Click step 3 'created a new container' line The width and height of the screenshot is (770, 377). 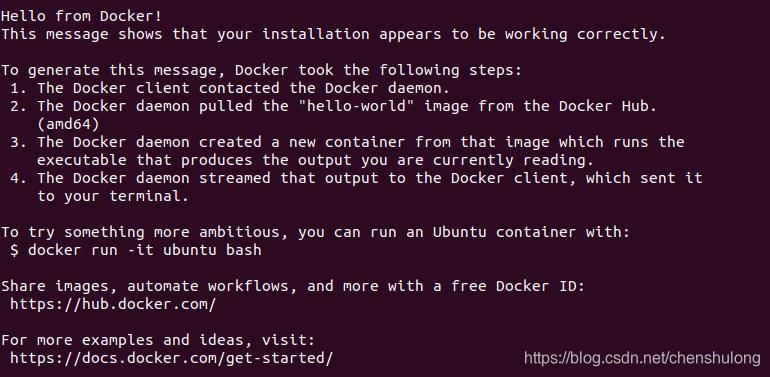pyautogui.click(x=347, y=142)
